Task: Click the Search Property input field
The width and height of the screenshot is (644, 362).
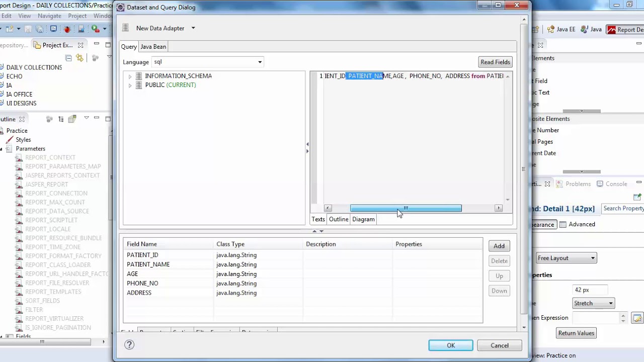Action: 623,208
